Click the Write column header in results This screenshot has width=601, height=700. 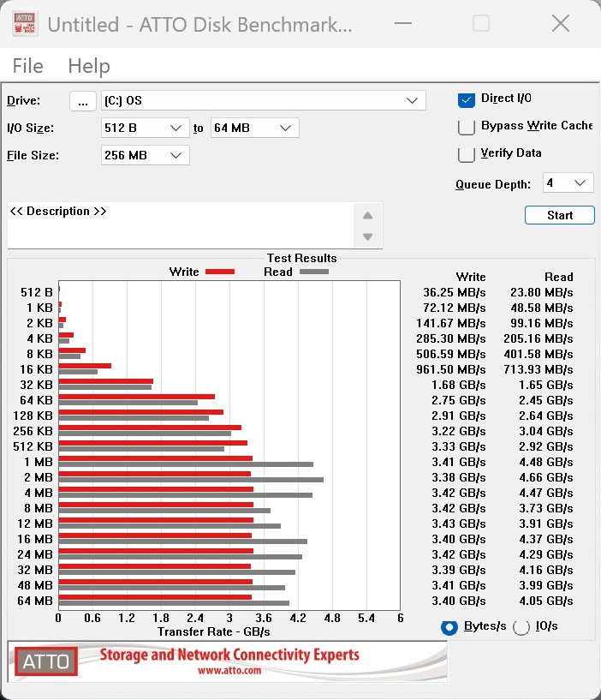[471, 277]
